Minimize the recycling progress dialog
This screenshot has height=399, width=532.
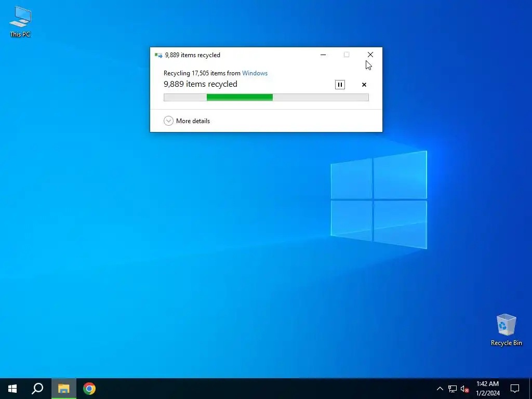click(x=323, y=55)
